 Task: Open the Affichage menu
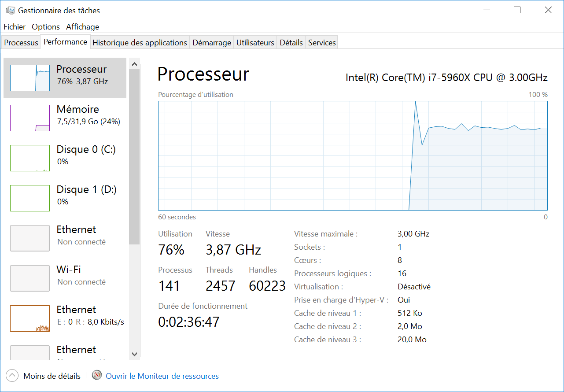click(x=83, y=27)
